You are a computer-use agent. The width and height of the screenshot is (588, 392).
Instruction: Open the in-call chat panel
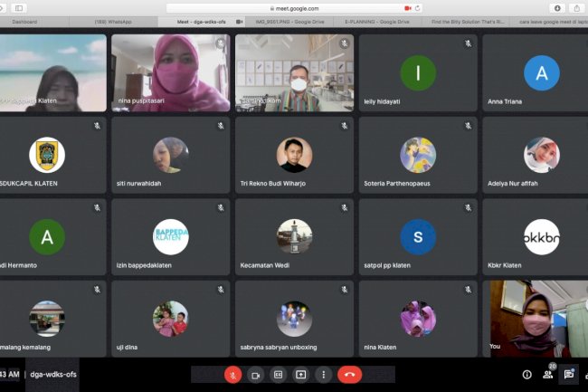(x=569, y=374)
